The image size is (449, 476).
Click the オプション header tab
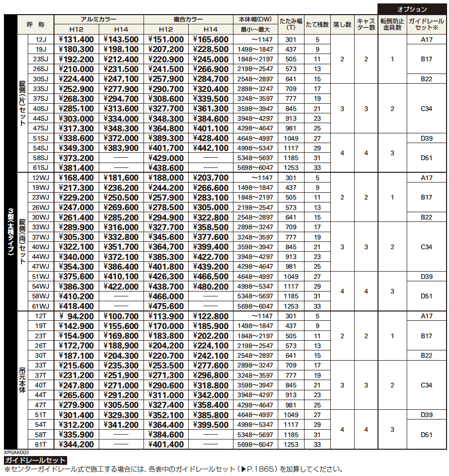coord(412,9)
